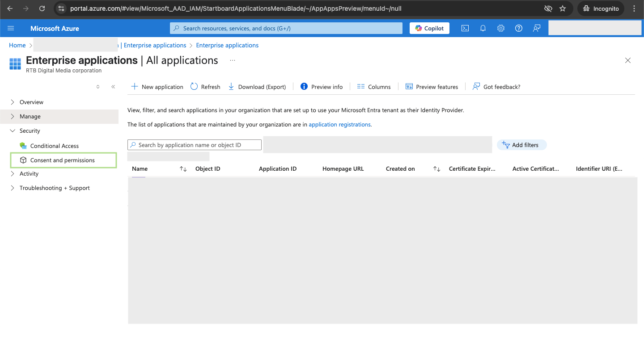
Task: Click Add filters
Action: point(521,145)
